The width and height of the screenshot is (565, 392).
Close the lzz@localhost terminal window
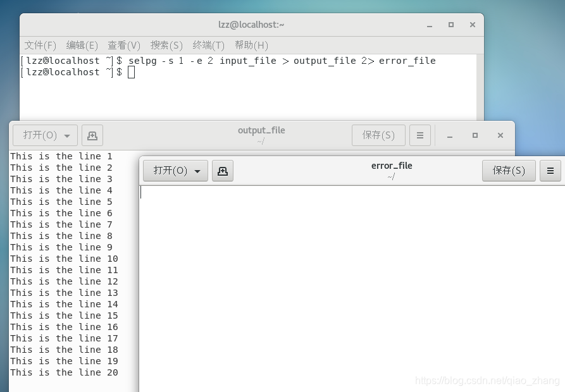pyautogui.click(x=473, y=25)
